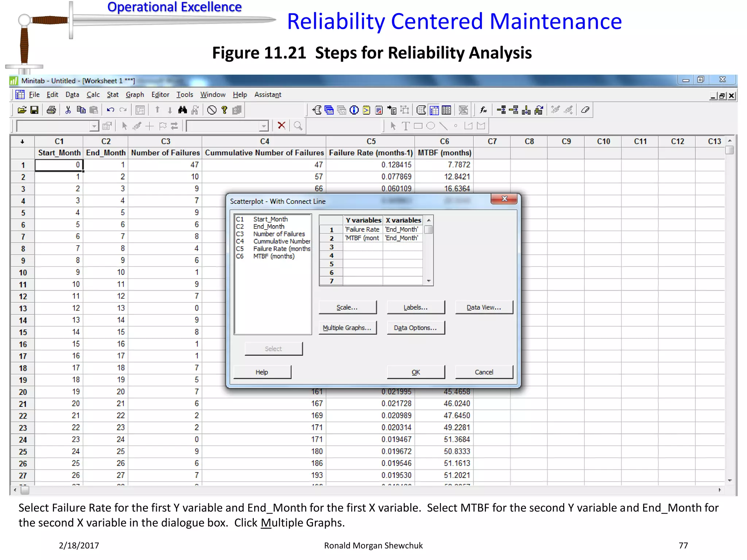Open the Calc menu
The width and height of the screenshot is (747, 560).
93,95
